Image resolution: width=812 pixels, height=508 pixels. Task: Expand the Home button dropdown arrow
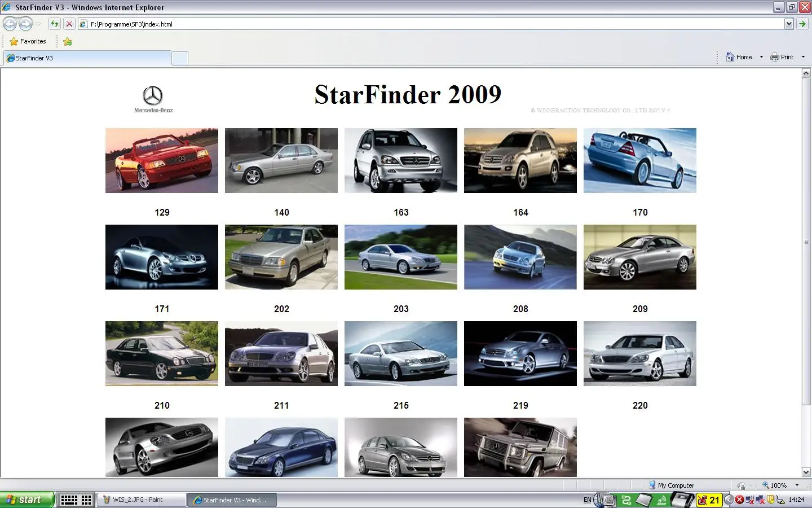(761, 57)
